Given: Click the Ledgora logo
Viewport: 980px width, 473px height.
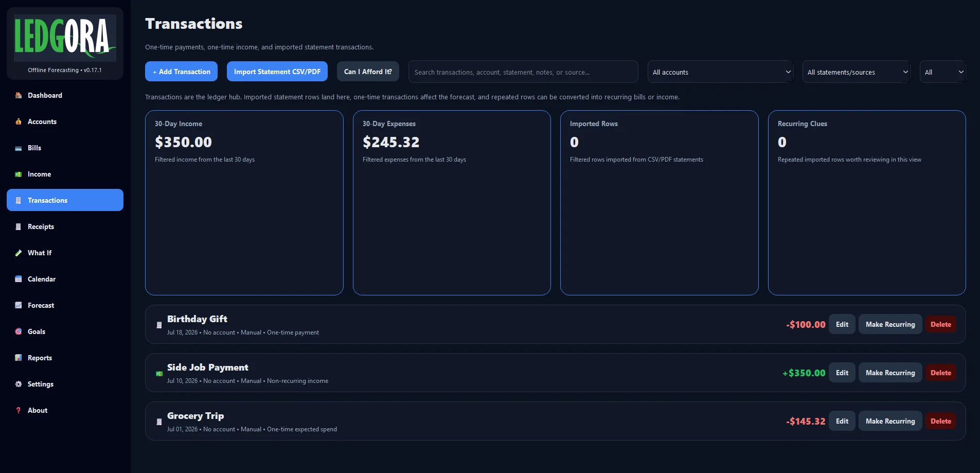Looking at the screenshot, I should pos(65,38).
